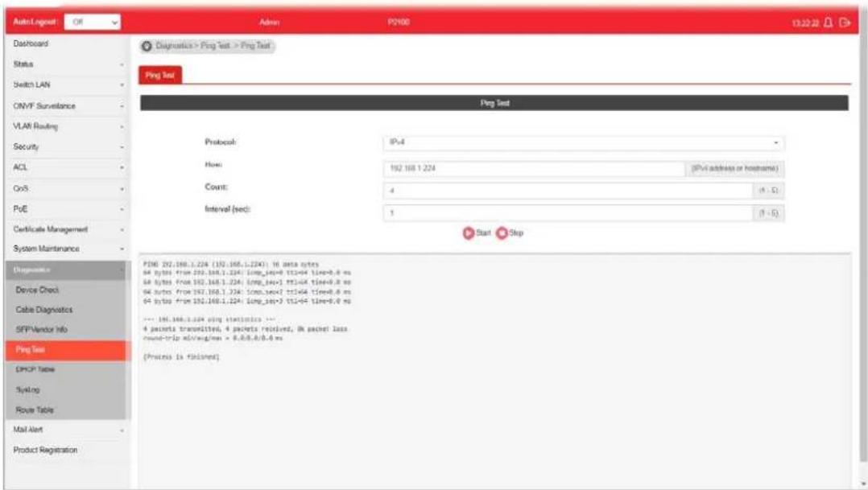Click the Start ping button
The height and width of the screenshot is (490, 868).
477,233
